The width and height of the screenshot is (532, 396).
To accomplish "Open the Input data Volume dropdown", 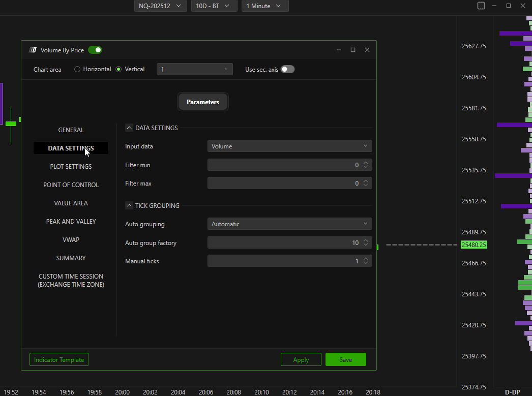I will coord(289,146).
